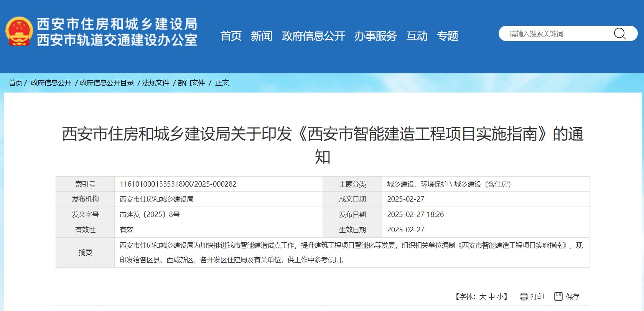Open 政府信息公开目录 breadcrumb link
The image size is (644, 311).
[107, 83]
